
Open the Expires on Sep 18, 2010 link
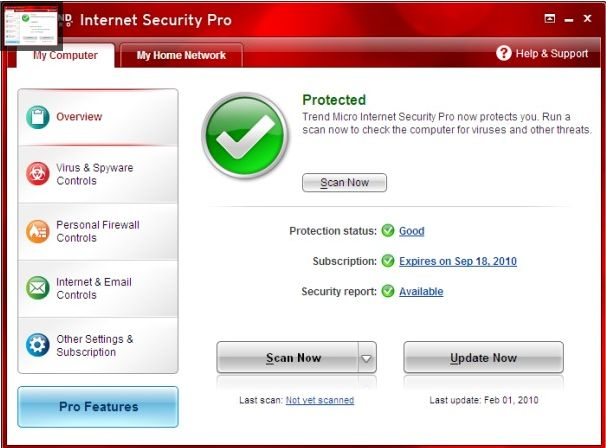458,261
